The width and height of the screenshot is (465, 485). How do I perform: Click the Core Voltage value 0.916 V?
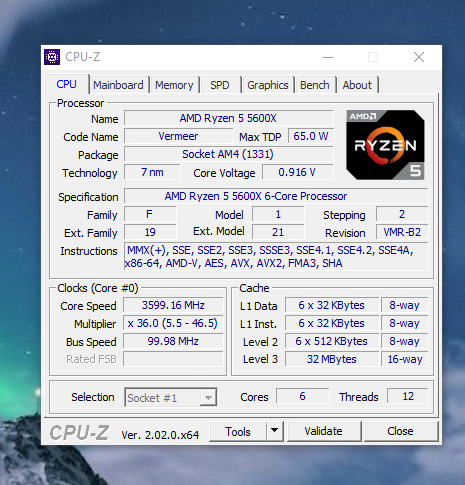pos(297,172)
